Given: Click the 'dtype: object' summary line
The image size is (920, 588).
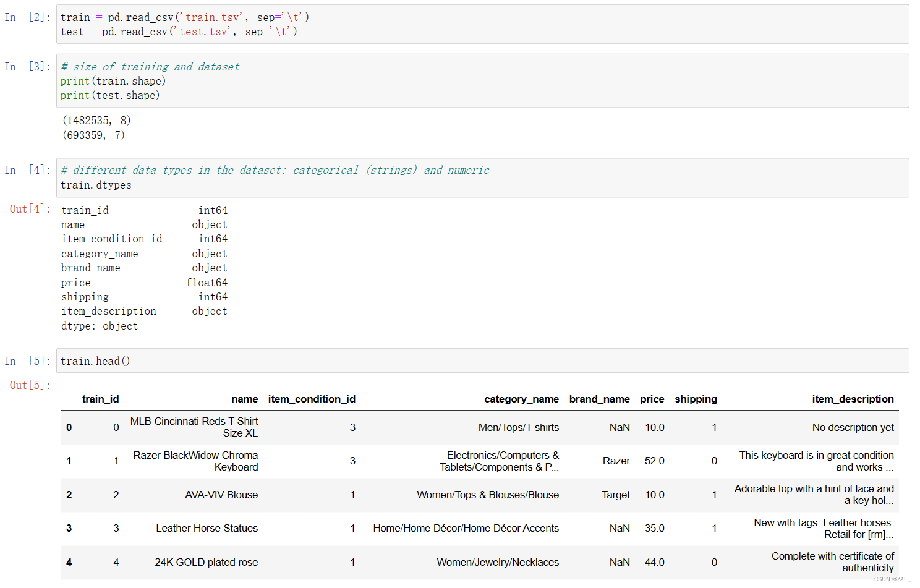Looking at the screenshot, I should coord(100,326).
